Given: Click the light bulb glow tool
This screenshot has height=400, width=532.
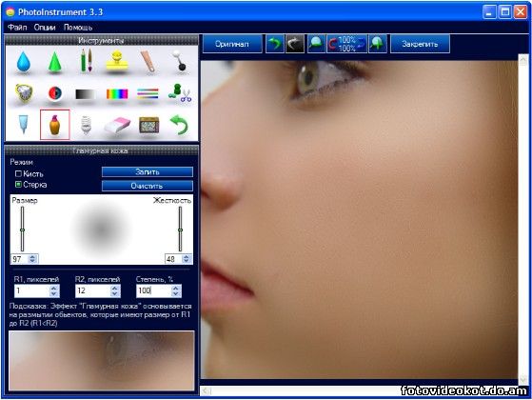Looking at the screenshot, I should point(87,125).
